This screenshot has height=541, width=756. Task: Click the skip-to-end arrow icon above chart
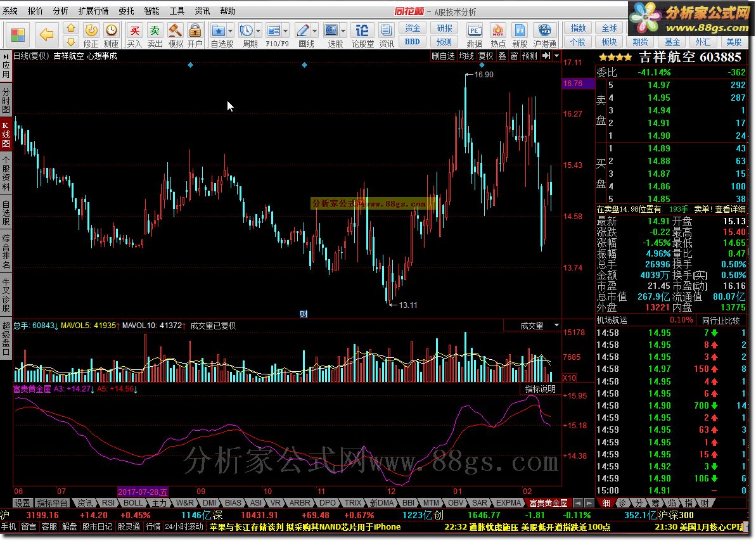pyautogui.click(x=546, y=56)
